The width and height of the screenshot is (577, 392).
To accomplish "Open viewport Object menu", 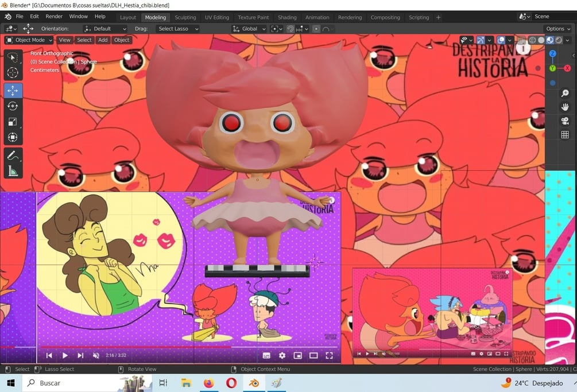I will 122,40.
